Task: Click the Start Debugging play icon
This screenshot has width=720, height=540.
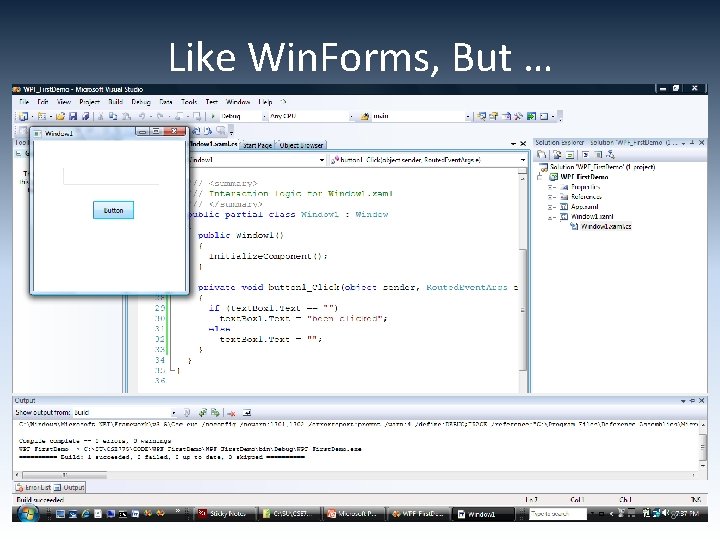Action: [213, 117]
